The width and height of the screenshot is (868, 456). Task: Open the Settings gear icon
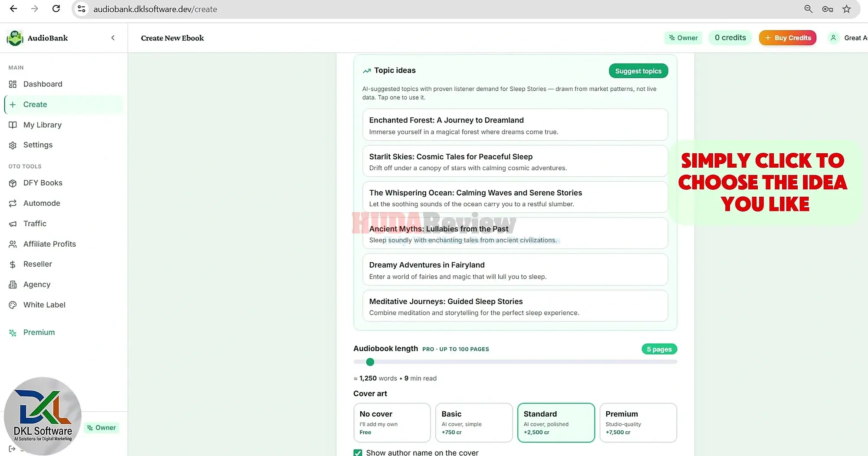pos(13,145)
